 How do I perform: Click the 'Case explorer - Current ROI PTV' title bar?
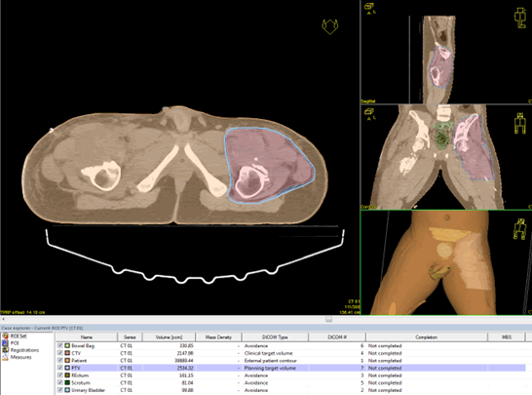(x=266, y=328)
